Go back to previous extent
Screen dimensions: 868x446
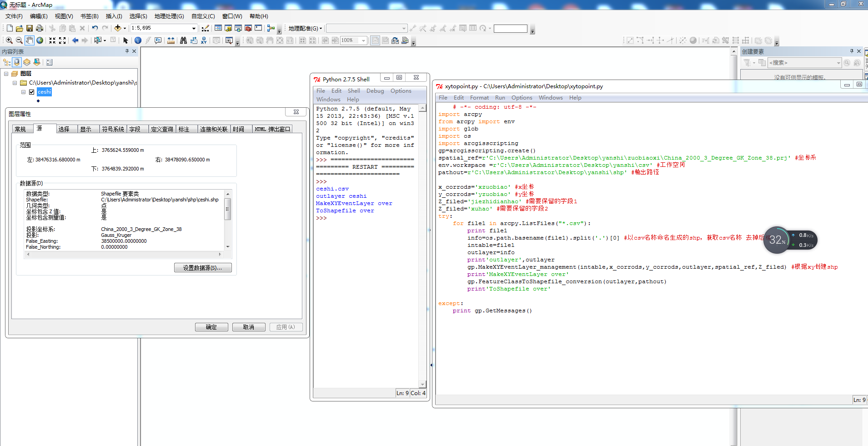[75, 40]
